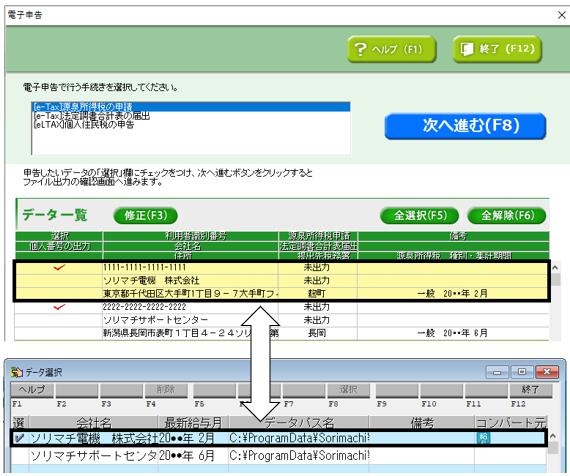Click 削除 F4 button in データ選択 window

[166, 390]
